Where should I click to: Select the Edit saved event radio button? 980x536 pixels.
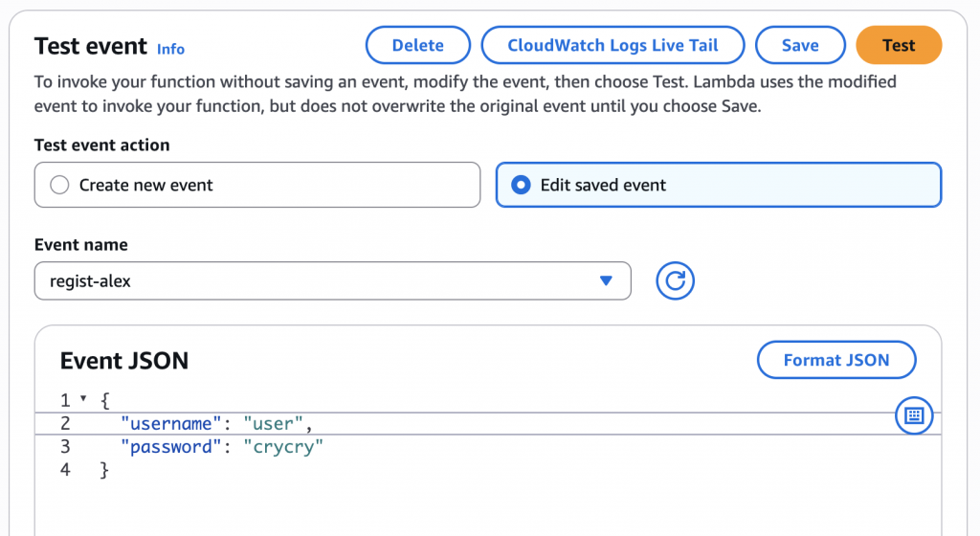click(521, 185)
